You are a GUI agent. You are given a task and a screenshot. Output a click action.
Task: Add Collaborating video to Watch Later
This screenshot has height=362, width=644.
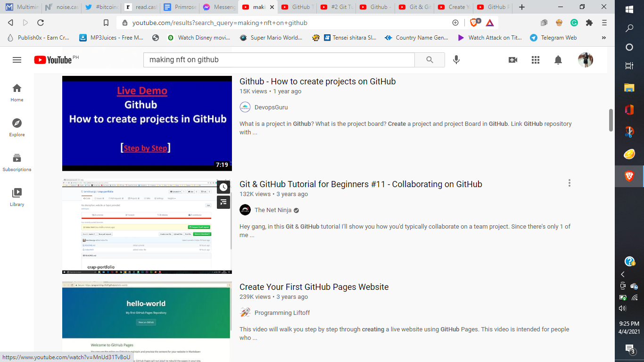click(223, 187)
